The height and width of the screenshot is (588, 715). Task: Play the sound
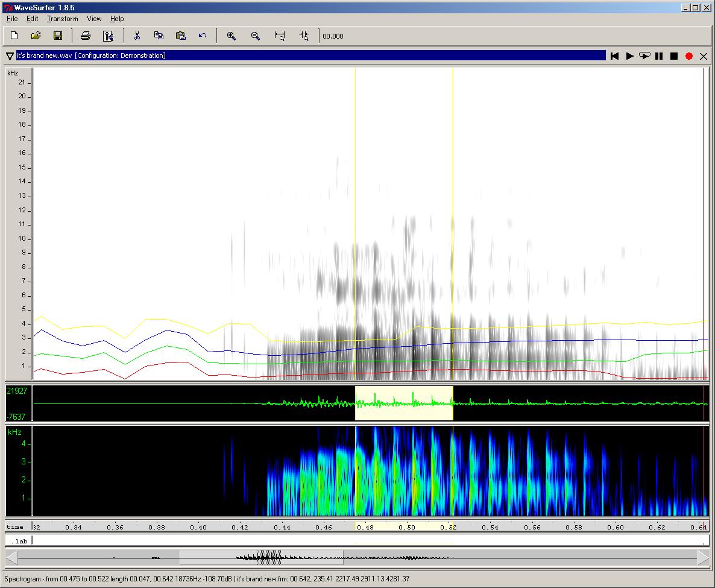[629, 56]
